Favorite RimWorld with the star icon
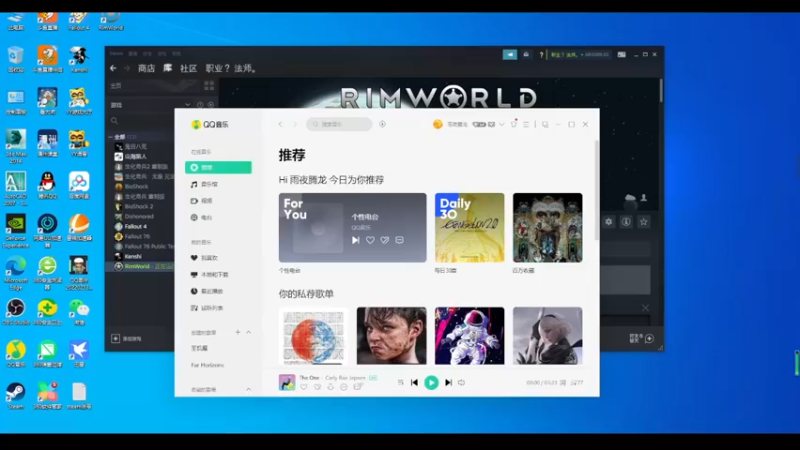This screenshot has height=450, width=800. [x=643, y=222]
